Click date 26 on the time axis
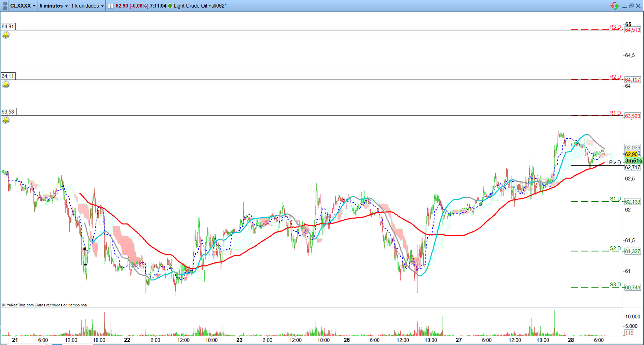Image resolution: width=644 pixels, height=345 pixels. pos(347,340)
